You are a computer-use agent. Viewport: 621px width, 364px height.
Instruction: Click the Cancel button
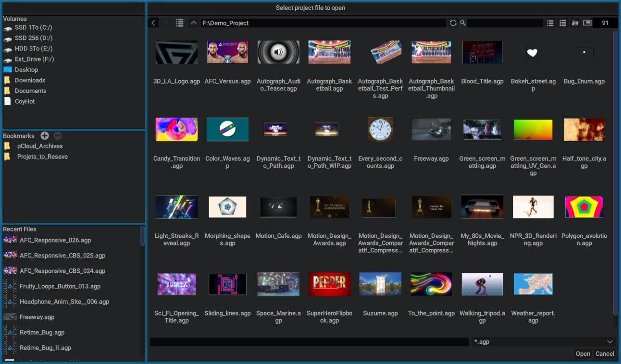pyautogui.click(x=605, y=354)
